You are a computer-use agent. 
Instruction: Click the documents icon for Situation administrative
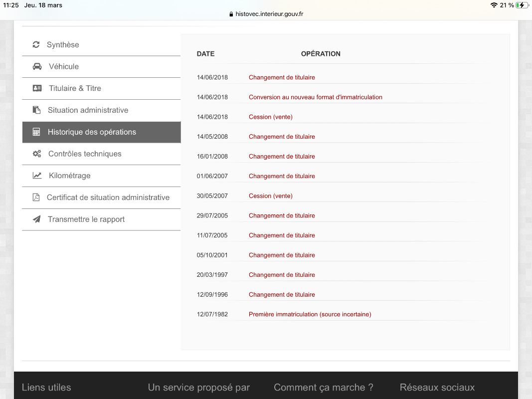(36, 110)
